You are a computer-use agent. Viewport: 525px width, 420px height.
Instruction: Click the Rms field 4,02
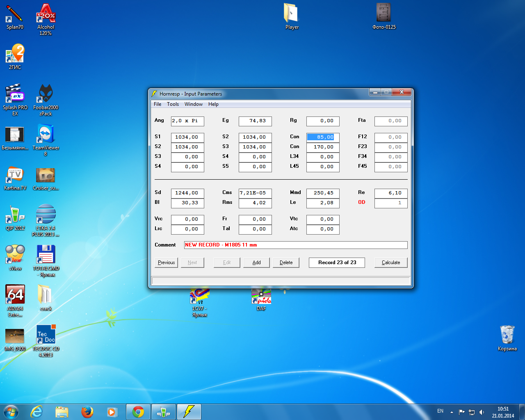(255, 203)
